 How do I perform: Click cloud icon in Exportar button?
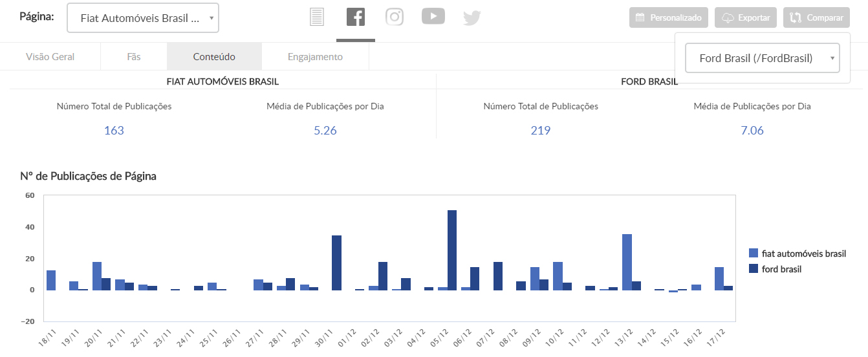(x=728, y=17)
